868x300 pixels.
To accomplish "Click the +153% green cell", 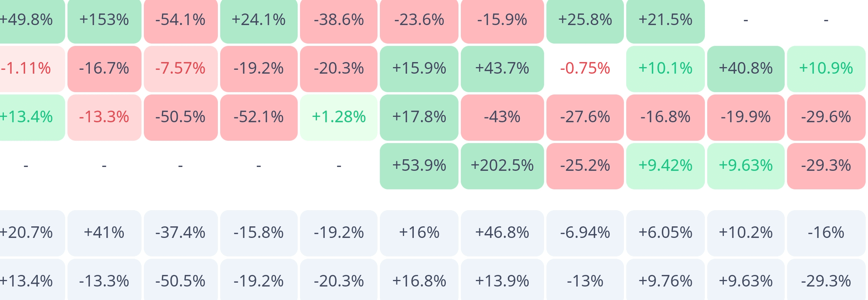I will click(x=104, y=20).
